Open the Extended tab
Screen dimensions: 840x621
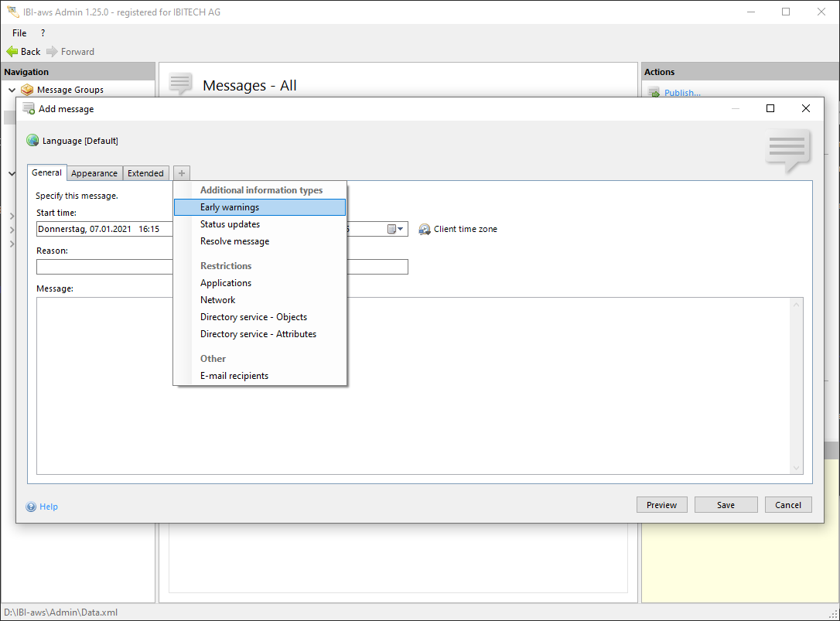point(145,173)
